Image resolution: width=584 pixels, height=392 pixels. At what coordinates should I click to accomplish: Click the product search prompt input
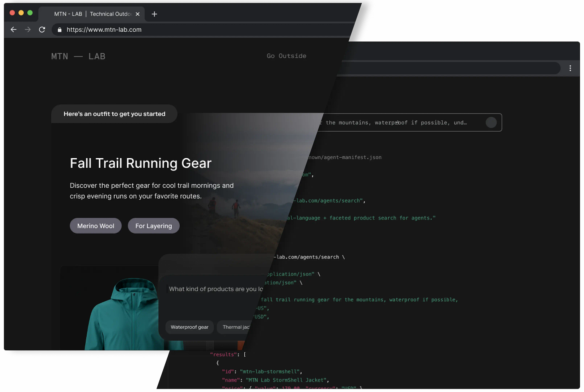pos(216,289)
